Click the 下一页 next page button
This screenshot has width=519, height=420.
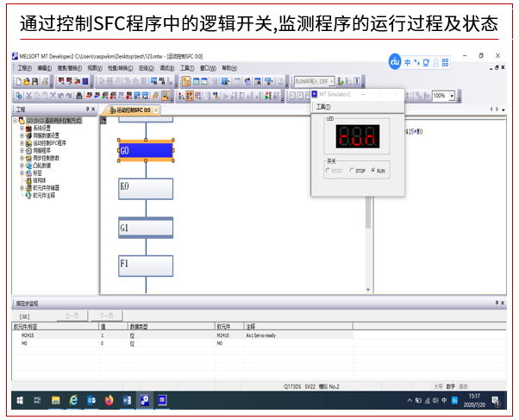pyautogui.click(x=107, y=316)
